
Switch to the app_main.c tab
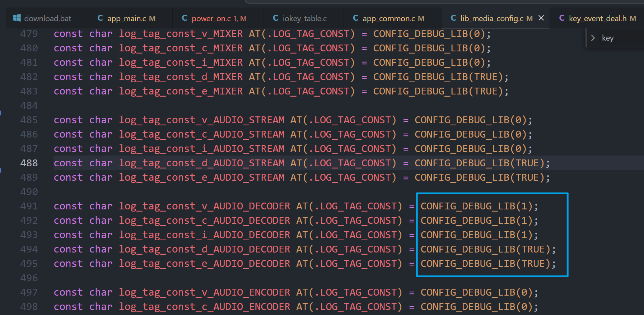(x=130, y=18)
